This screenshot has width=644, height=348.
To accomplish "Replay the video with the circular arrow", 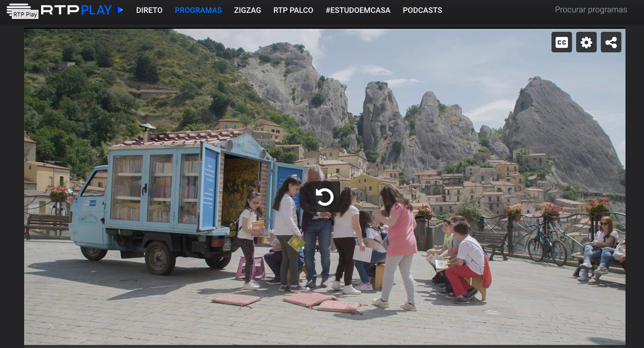I will pyautogui.click(x=324, y=197).
